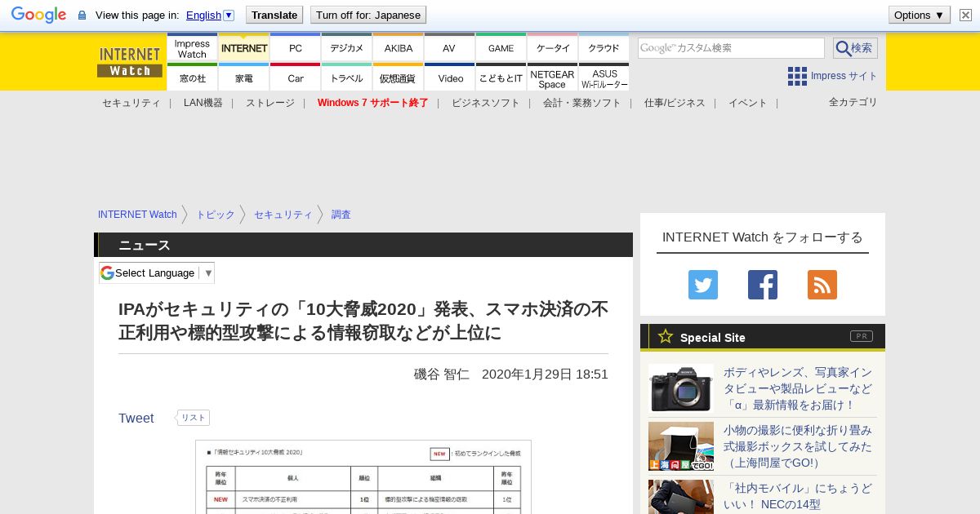The image size is (980, 514).
Task: Go to the イベント category
Action: (x=748, y=103)
